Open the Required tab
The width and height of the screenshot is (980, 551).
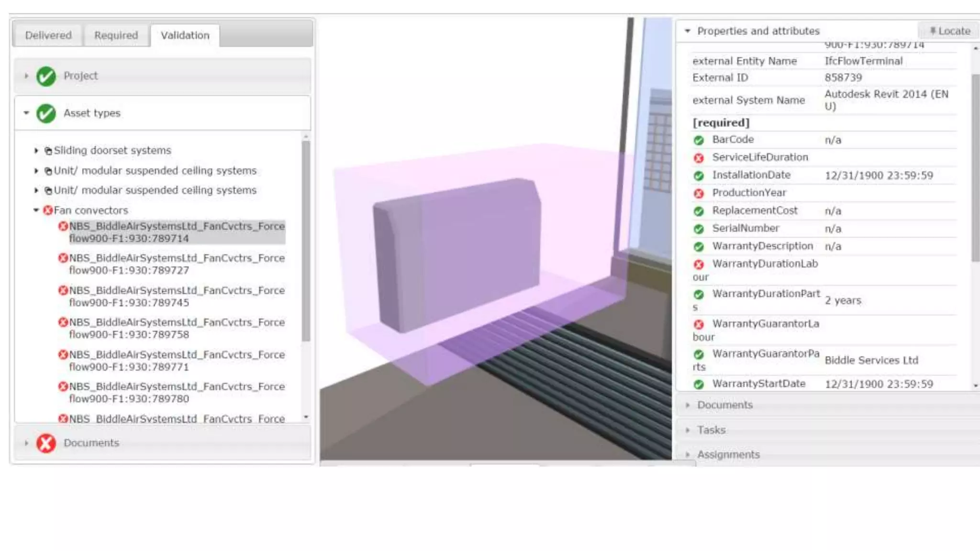point(116,35)
